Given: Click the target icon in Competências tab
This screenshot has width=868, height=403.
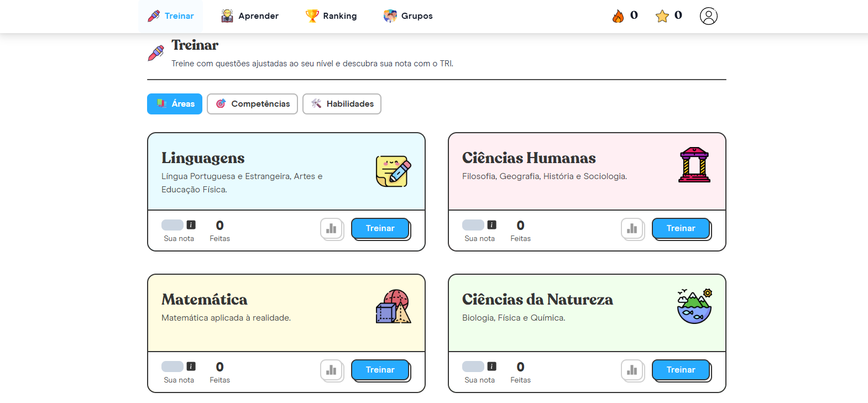Looking at the screenshot, I should [x=221, y=103].
